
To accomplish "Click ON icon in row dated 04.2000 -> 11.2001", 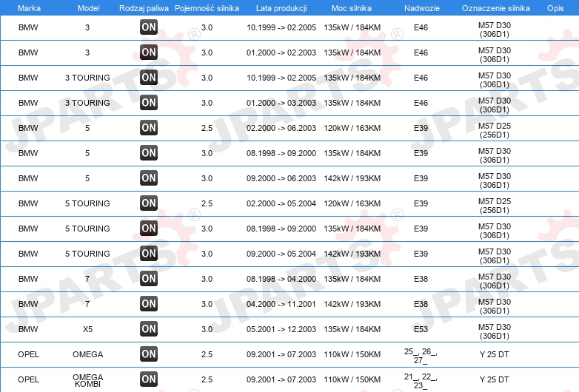I will [x=149, y=303].
